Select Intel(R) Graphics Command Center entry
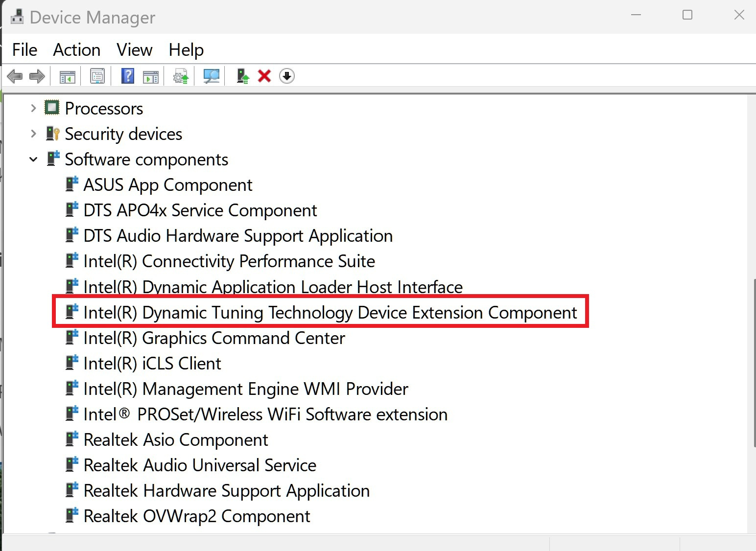756x551 pixels. point(214,338)
